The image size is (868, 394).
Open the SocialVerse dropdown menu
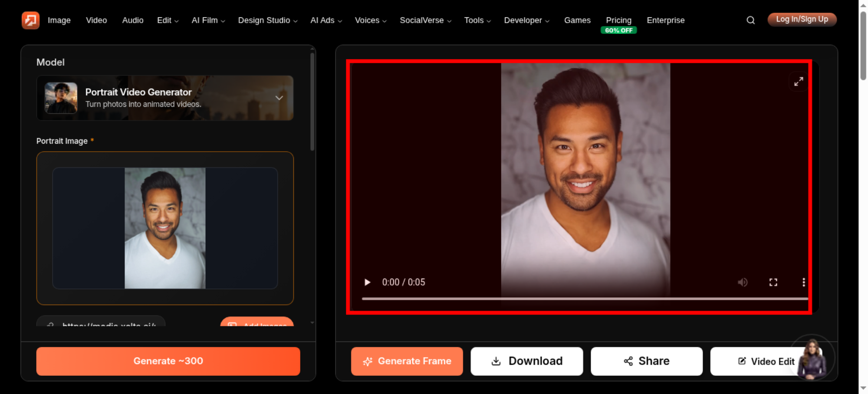425,20
